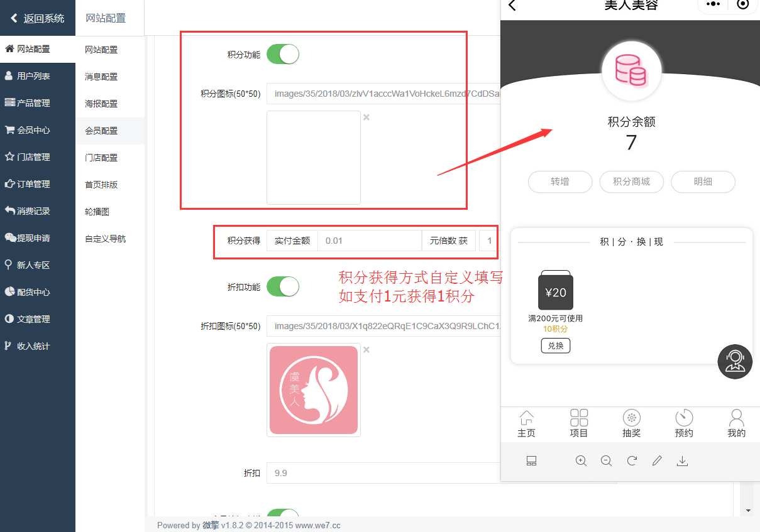Image resolution: width=760 pixels, height=532 pixels.
Task: Click the 明细 button
Action: (703, 182)
